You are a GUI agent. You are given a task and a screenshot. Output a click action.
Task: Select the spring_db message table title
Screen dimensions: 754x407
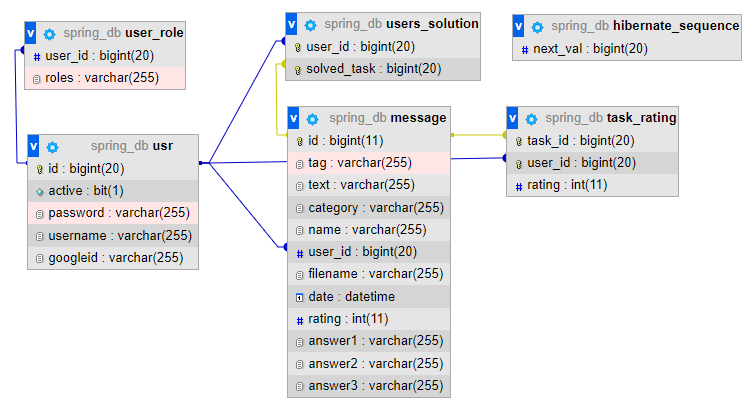coord(388,118)
